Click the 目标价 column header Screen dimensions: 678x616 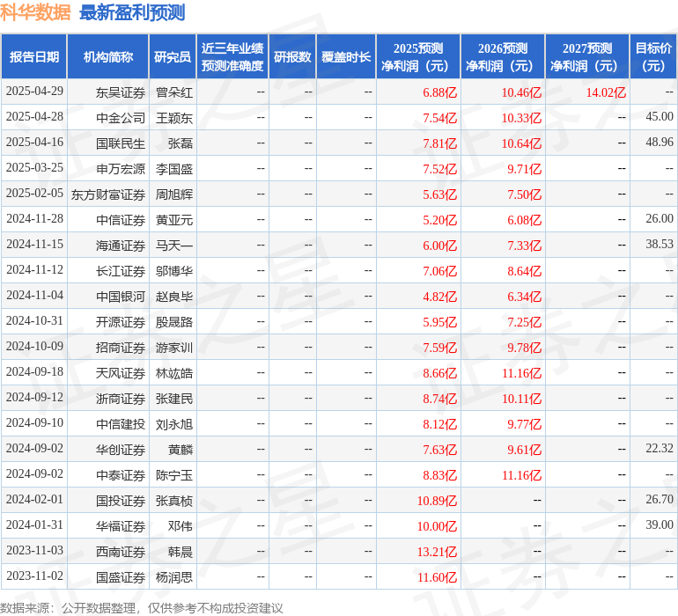coord(653,57)
